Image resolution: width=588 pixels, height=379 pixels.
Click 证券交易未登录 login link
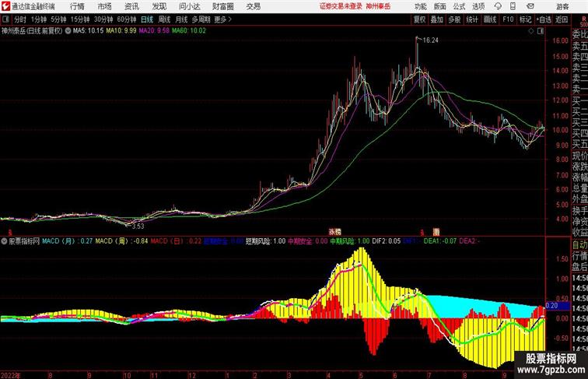[341, 6]
